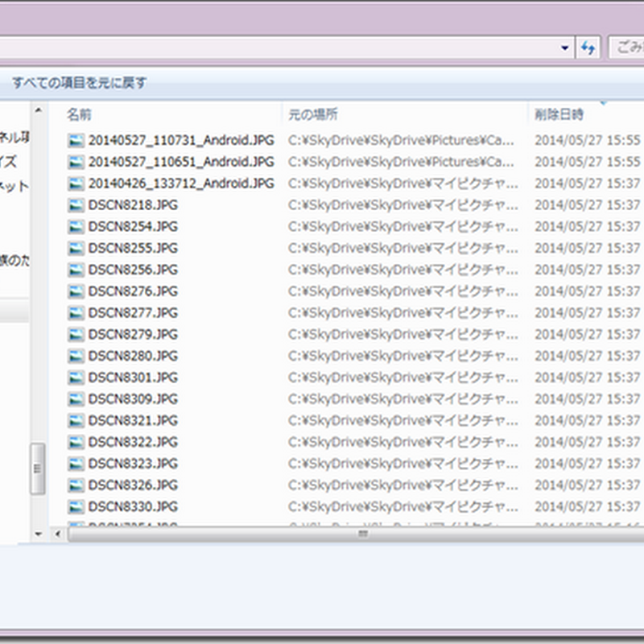Click file icon beside DSCN8330.JPG
644x644 pixels.
point(76,507)
